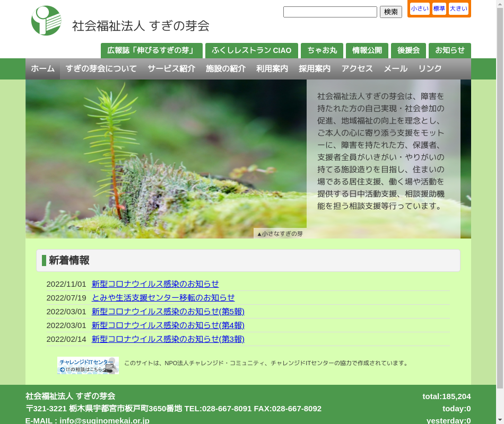Select 採用案内 menu item
The height and width of the screenshot is (424, 504).
click(315, 69)
